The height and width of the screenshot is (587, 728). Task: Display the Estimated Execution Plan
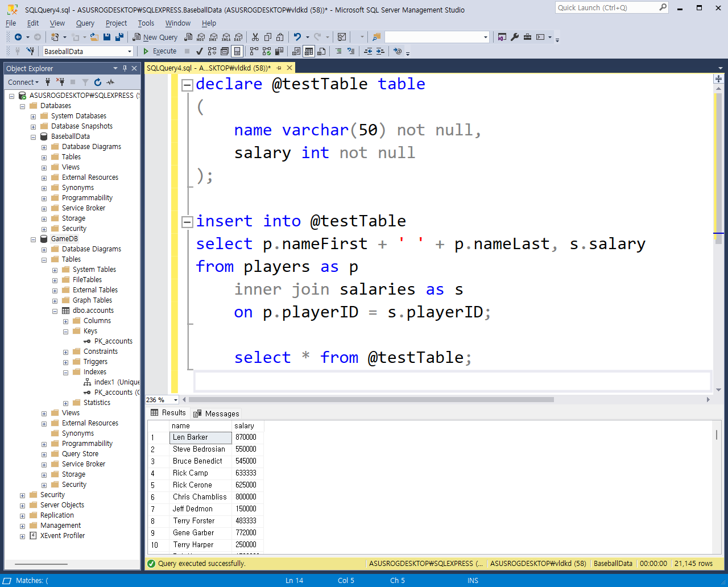tap(212, 51)
